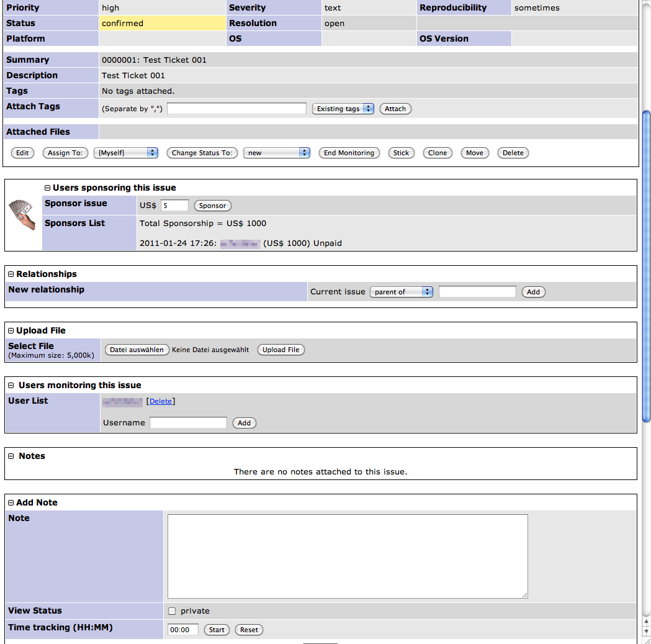Start the time tracking timer
Viewport: 651px width, 644px height.
pyautogui.click(x=217, y=630)
